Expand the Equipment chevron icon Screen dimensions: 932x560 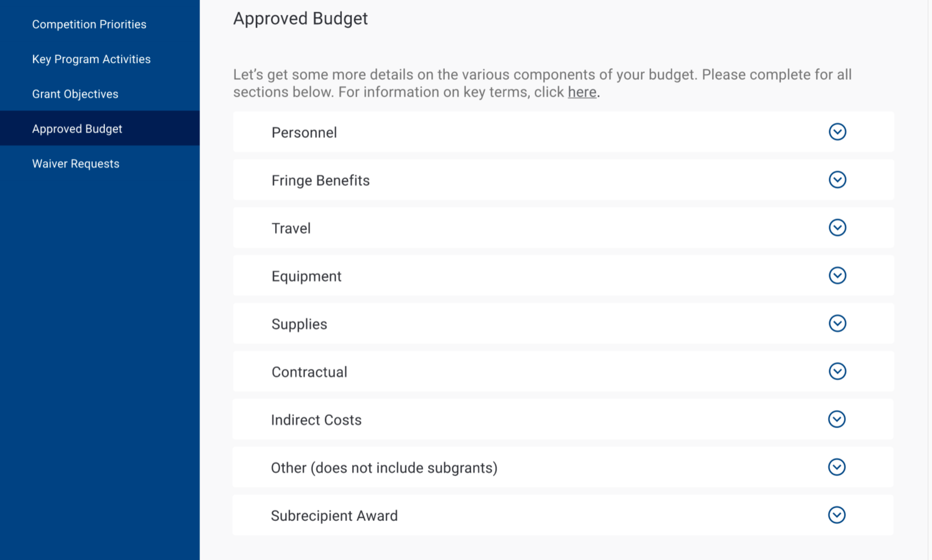[837, 276]
